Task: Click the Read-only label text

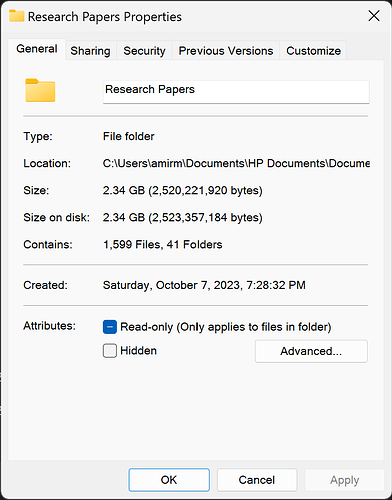Action: coord(226,327)
